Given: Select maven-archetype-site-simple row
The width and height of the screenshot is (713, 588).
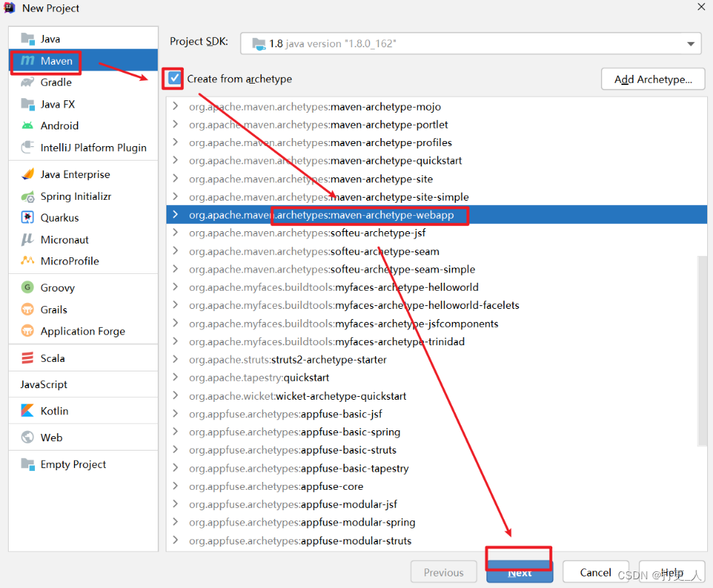Looking at the screenshot, I should [x=437, y=197].
